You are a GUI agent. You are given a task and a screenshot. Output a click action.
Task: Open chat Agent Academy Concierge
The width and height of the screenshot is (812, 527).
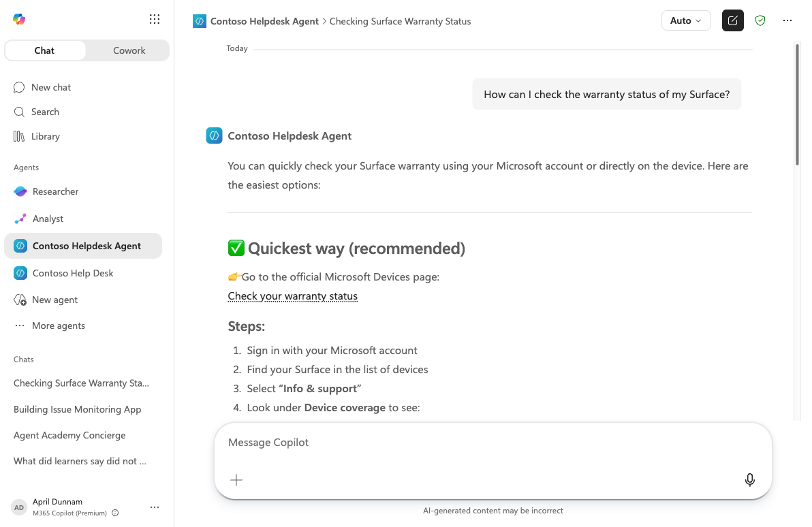[x=69, y=435]
